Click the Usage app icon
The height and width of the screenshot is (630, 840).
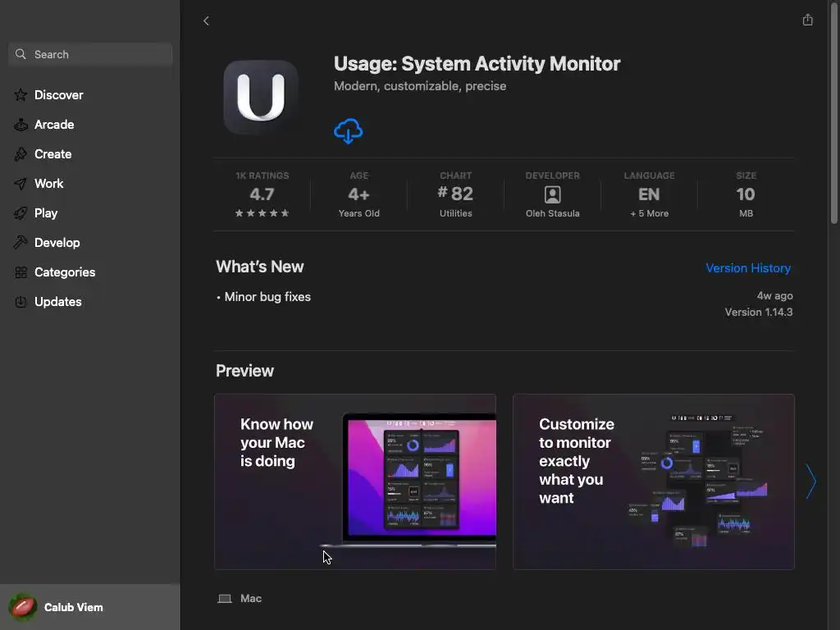[x=261, y=97]
